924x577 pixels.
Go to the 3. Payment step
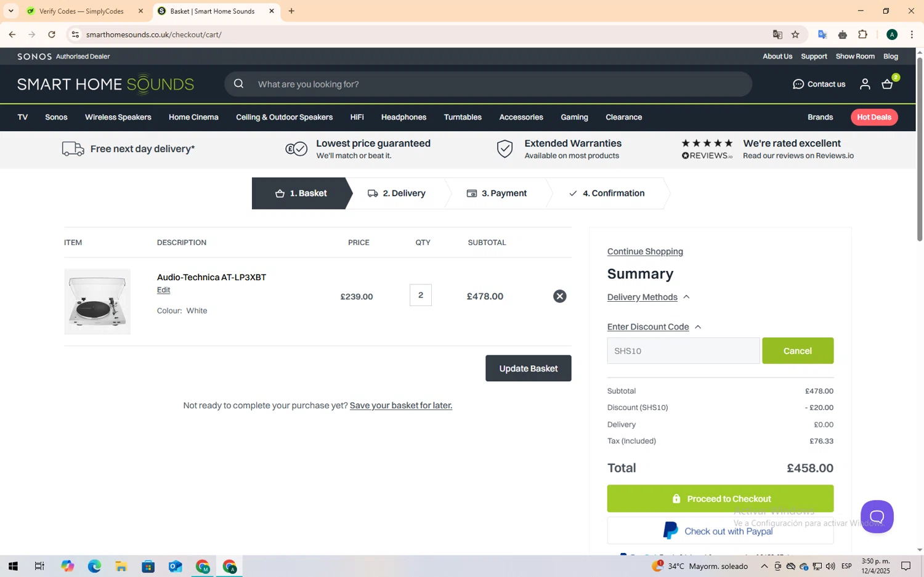tap(496, 193)
